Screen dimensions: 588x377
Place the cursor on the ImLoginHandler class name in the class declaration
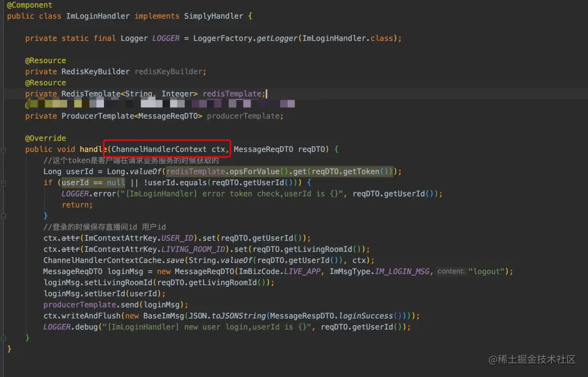pos(97,16)
